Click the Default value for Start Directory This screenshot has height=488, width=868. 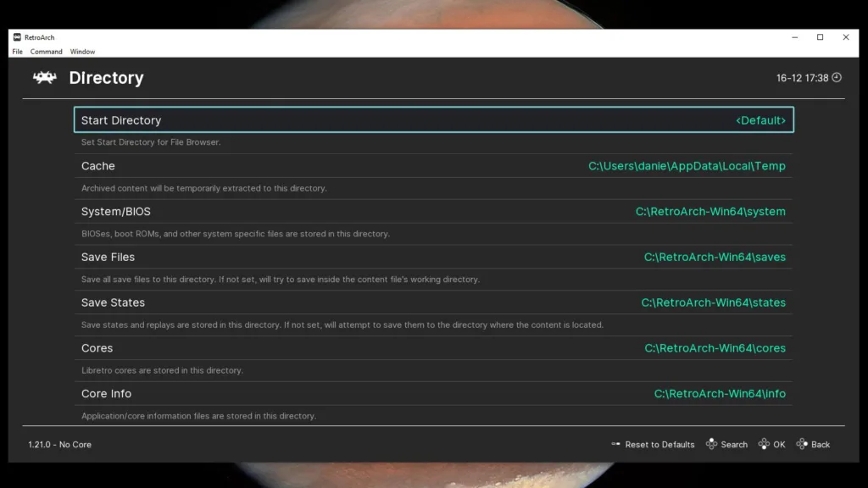pos(760,119)
